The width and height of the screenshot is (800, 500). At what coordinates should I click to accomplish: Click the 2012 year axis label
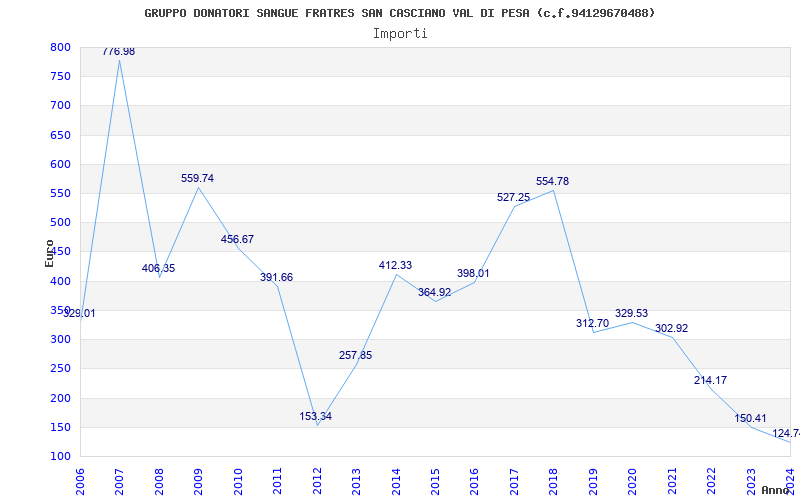click(317, 481)
